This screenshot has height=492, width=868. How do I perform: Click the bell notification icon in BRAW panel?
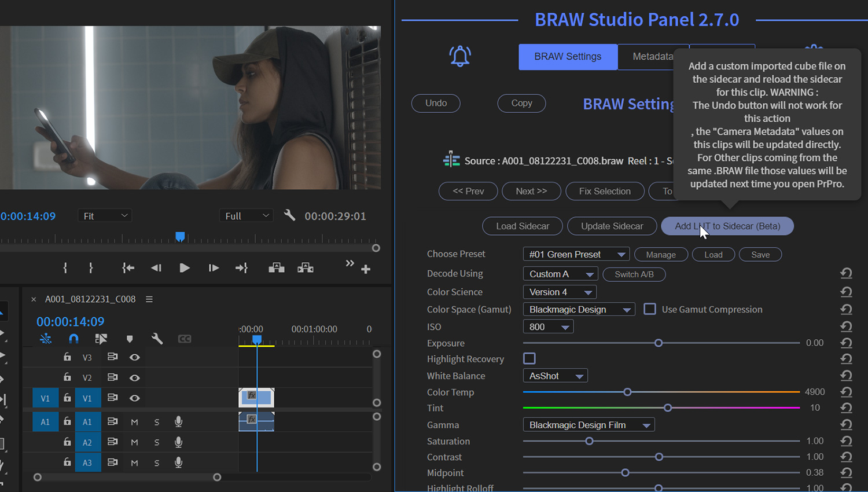460,56
